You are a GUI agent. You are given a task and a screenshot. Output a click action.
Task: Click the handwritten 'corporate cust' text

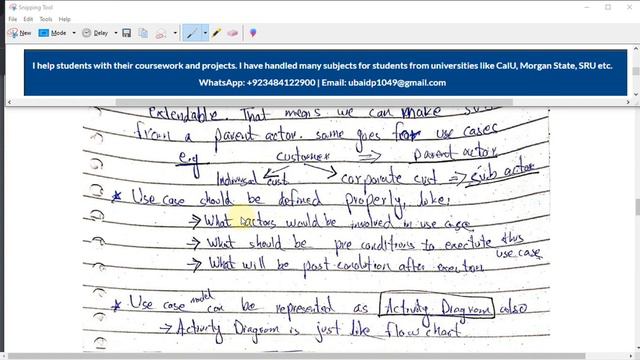(x=389, y=178)
